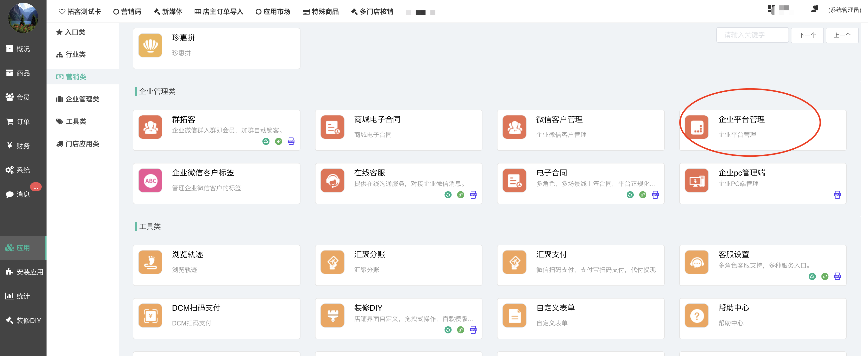This screenshot has height=356, width=868.
Task: Open the 企业平台管理 app icon
Action: click(696, 127)
